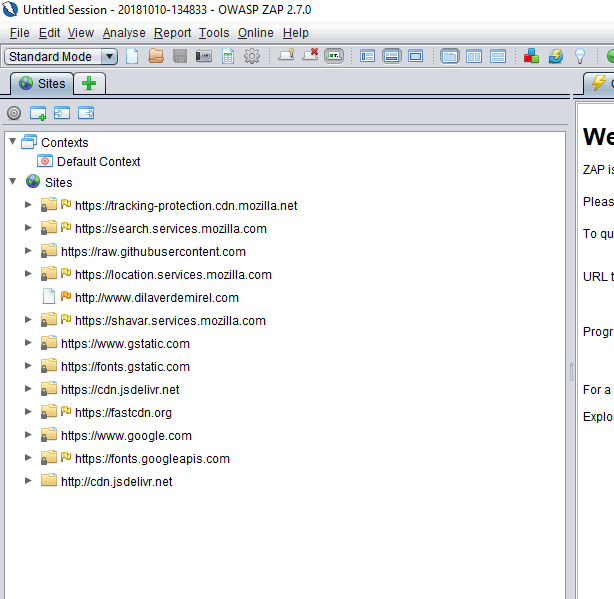Screen dimensions: 614x599
Task: Open the Tools menu
Action: tap(214, 33)
